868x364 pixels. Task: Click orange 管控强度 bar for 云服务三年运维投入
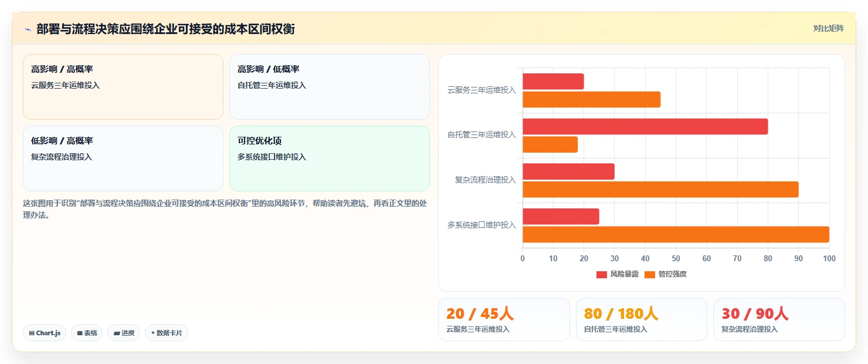591,100
